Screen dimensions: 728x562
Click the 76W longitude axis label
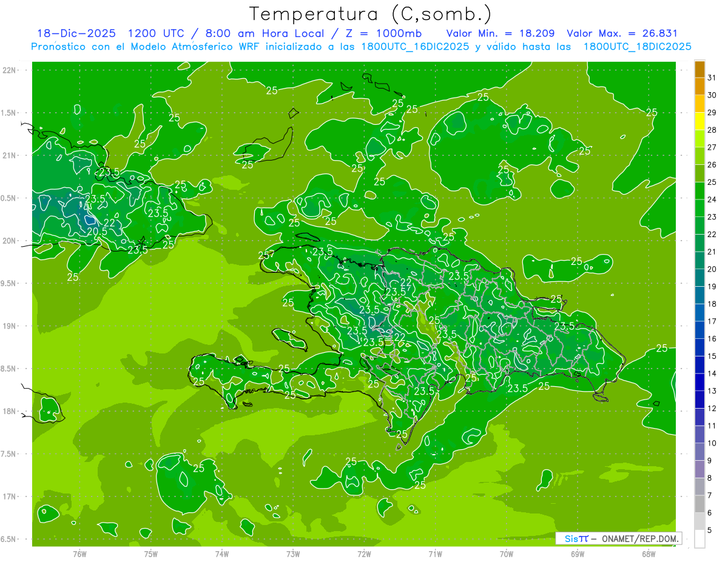coord(79,554)
